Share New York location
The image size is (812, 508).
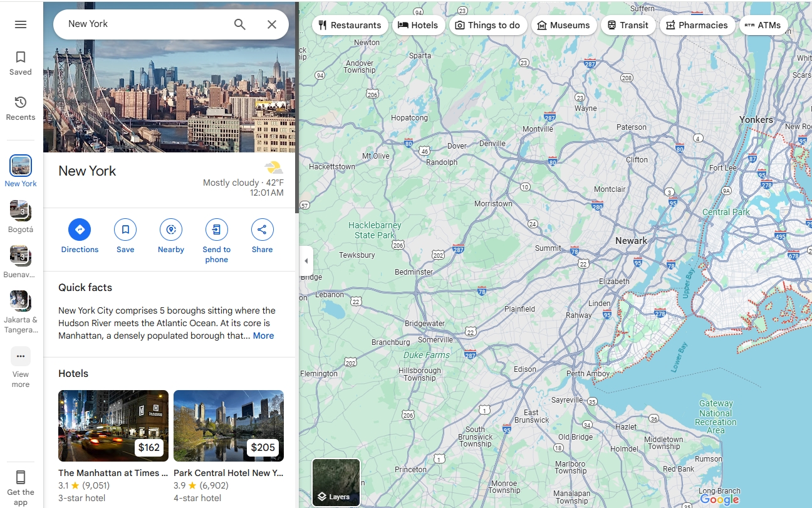click(x=262, y=236)
